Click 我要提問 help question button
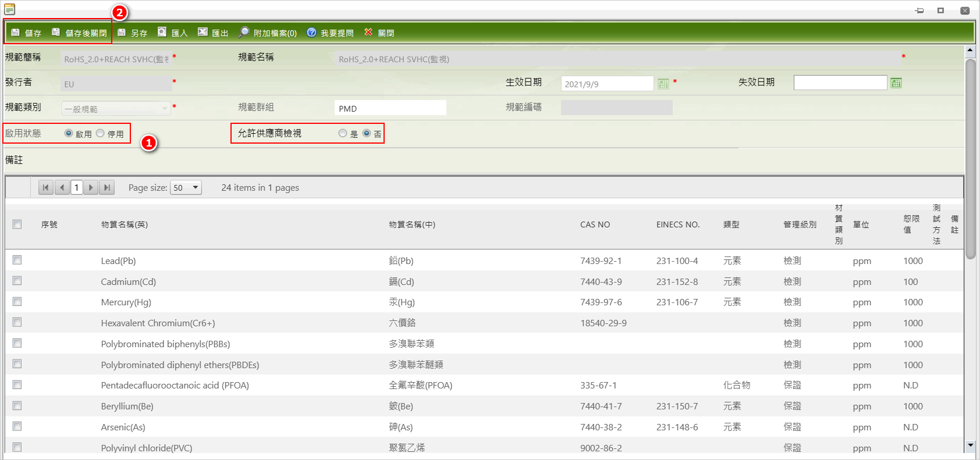The width and height of the screenshot is (980, 460). (x=330, y=33)
